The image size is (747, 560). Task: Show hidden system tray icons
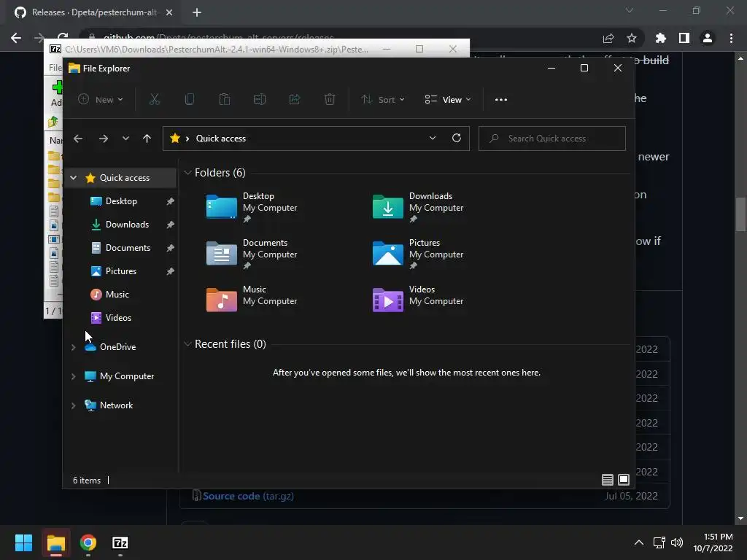click(639, 542)
